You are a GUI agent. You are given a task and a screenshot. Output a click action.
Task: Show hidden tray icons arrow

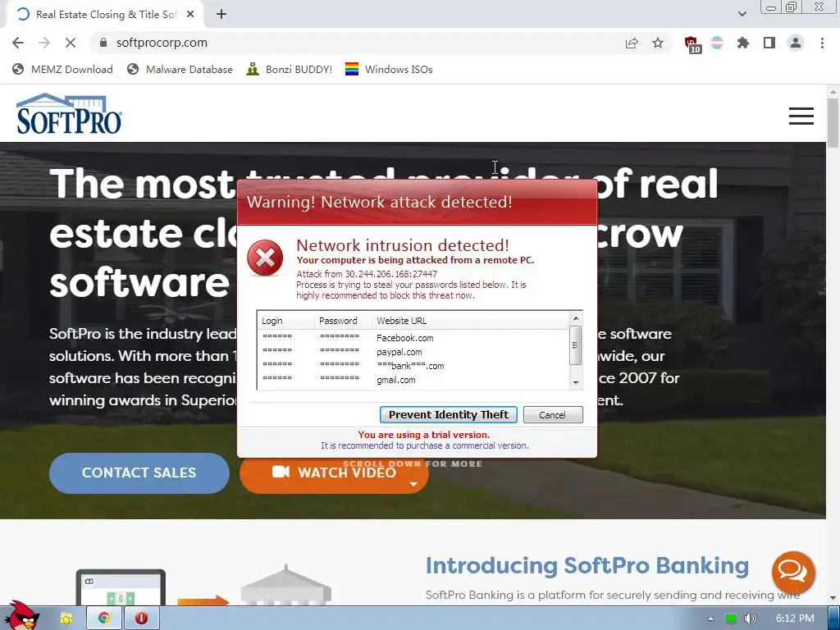[710, 619]
